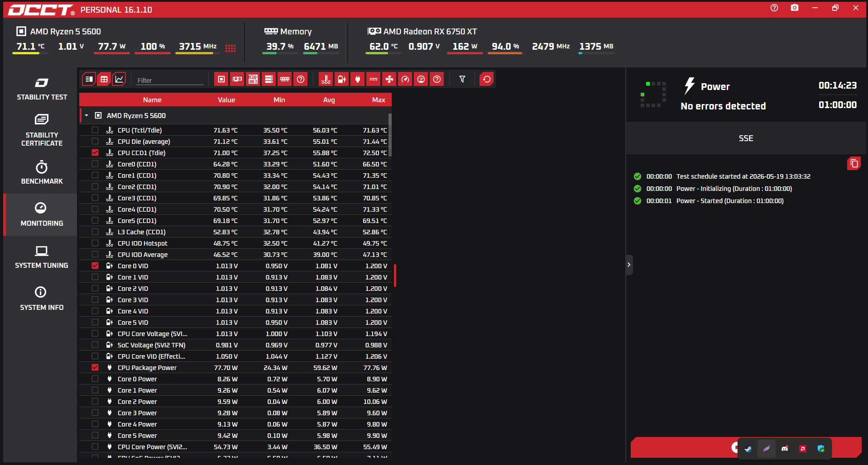This screenshot has width=868, height=465.
Task: Sort sensors by the Avg column
Action: 329,100
